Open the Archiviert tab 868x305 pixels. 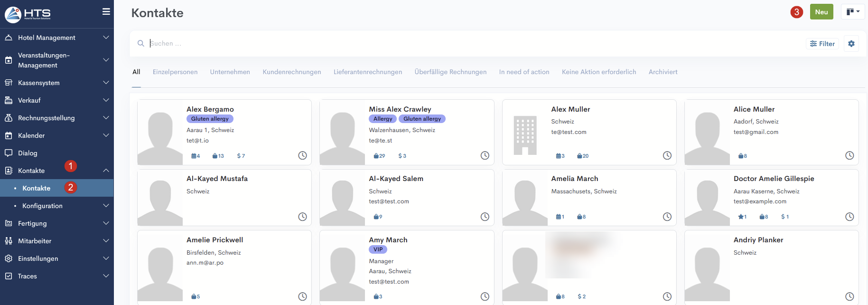pos(663,72)
